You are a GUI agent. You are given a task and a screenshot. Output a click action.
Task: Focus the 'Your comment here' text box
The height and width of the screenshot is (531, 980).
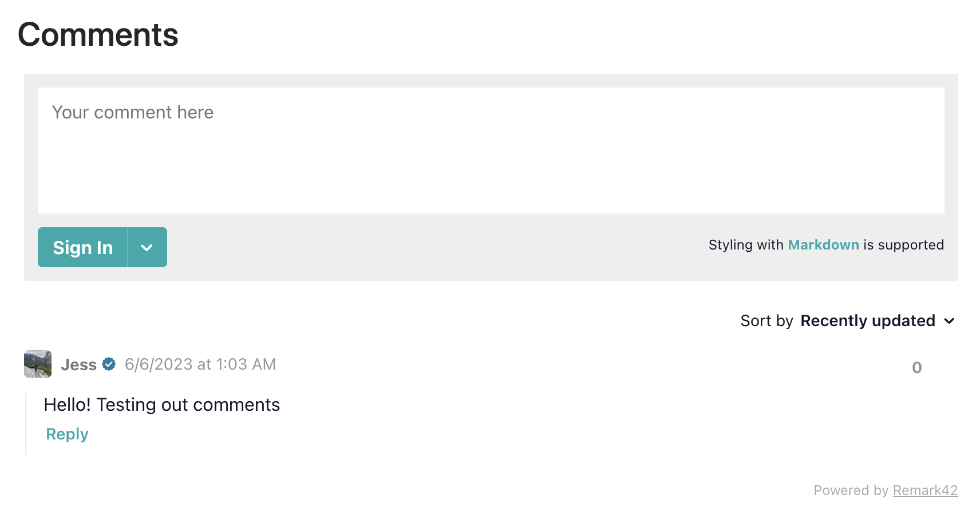click(x=491, y=150)
